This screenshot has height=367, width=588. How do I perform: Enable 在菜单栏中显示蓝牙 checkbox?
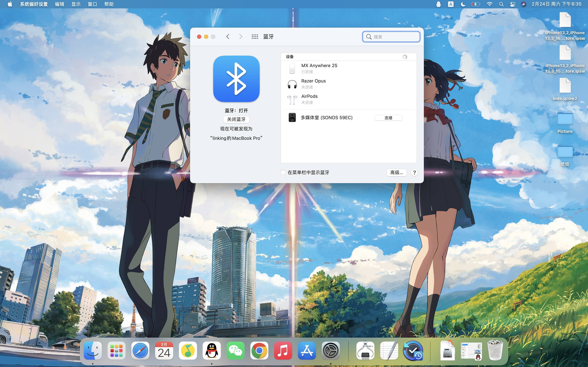click(x=283, y=172)
